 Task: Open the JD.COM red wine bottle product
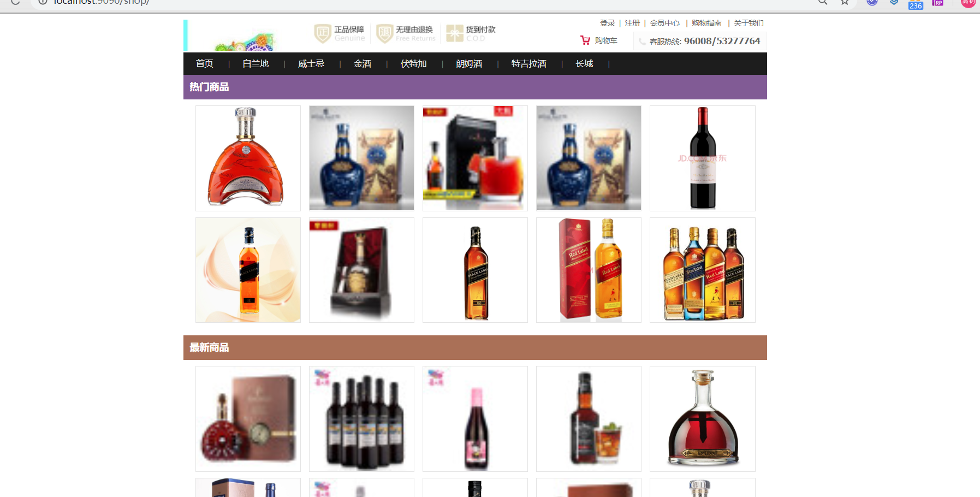(x=703, y=158)
